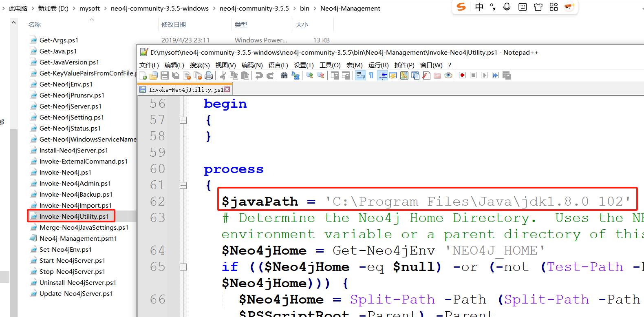Screen dimensions: 644x317
Task: Click the Redo arrow icon
Action: tap(270, 75)
